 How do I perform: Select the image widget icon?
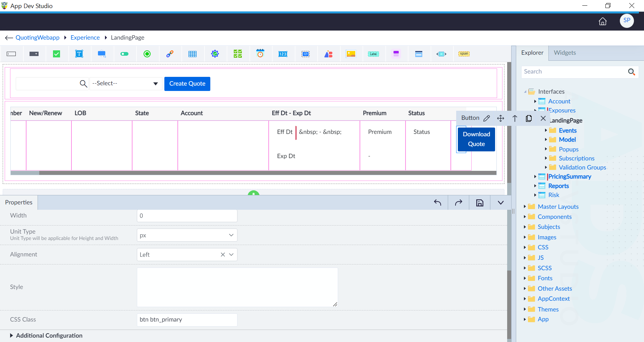click(351, 54)
